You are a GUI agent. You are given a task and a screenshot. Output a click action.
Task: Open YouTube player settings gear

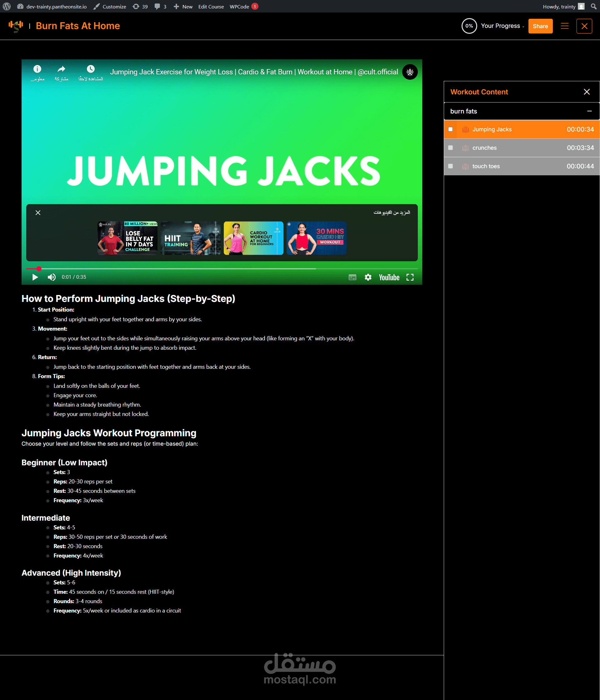(368, 277)
